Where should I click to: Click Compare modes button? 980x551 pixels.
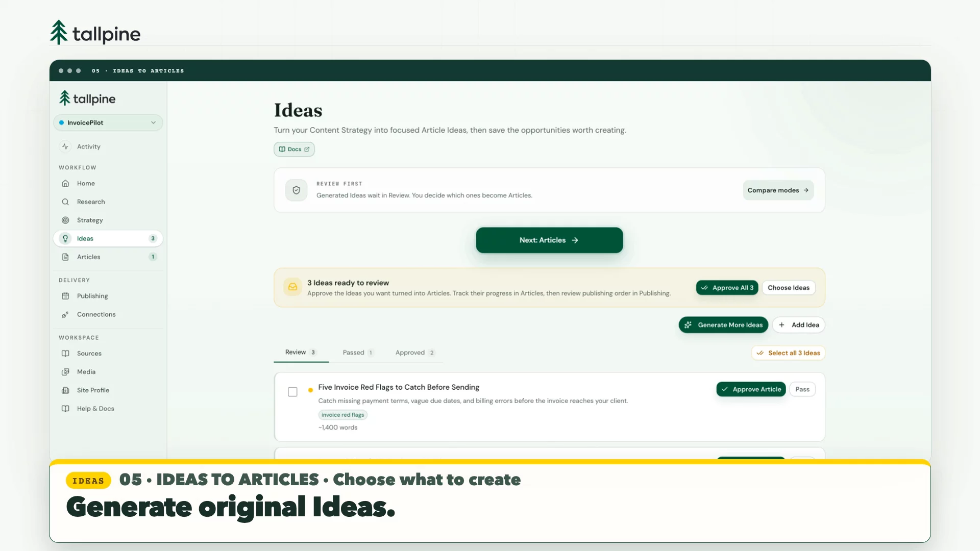778,190
